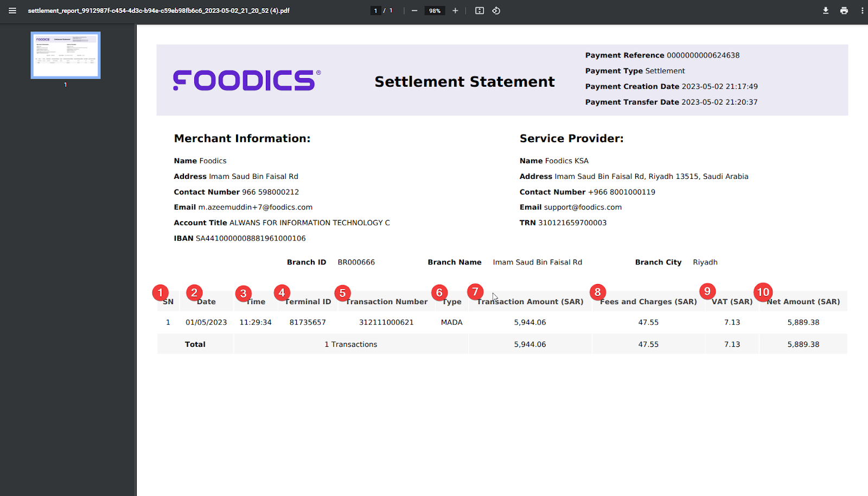Viewport: 868px width, 496px height.
Task: Select Payment Transfer Date value
Action: (x=720, y=102)
